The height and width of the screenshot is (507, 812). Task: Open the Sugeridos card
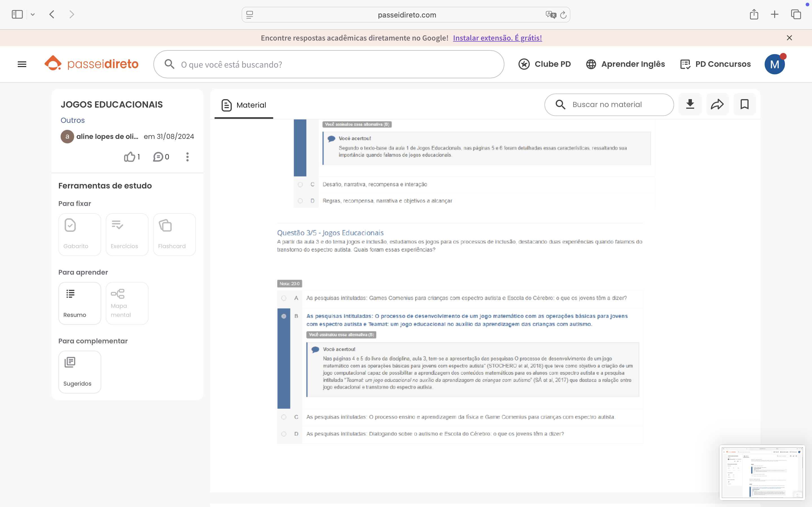[x=80, y=372]
